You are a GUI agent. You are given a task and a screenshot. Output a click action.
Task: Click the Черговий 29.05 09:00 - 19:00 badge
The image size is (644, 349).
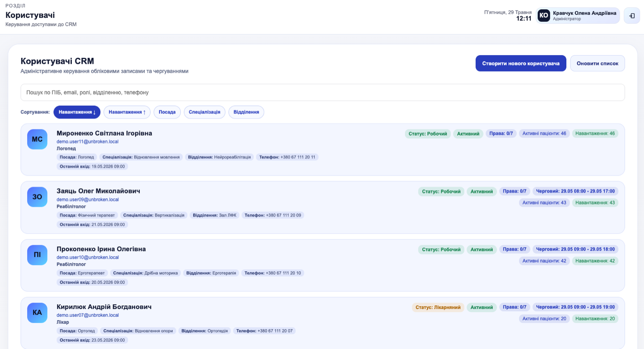pos(575,307)
